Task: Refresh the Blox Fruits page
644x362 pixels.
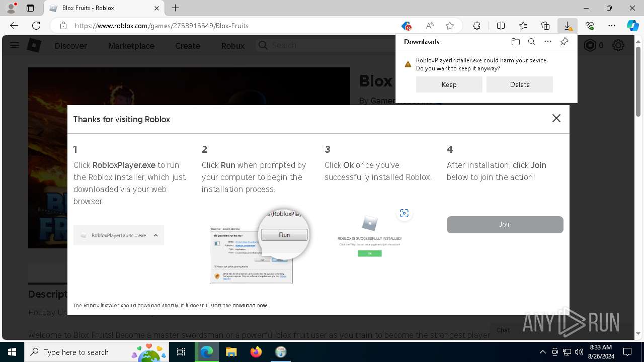Action: (36, 26)
